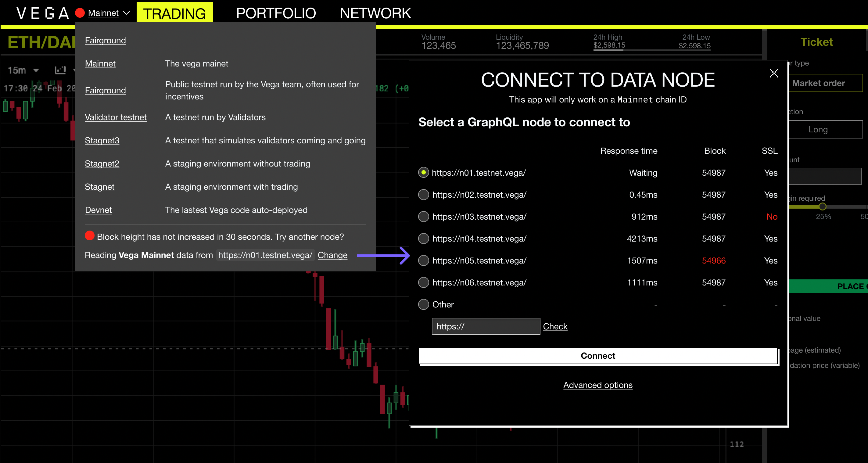Click the margin required slider handle
This screenshot has height=463, width=868.
823,206
